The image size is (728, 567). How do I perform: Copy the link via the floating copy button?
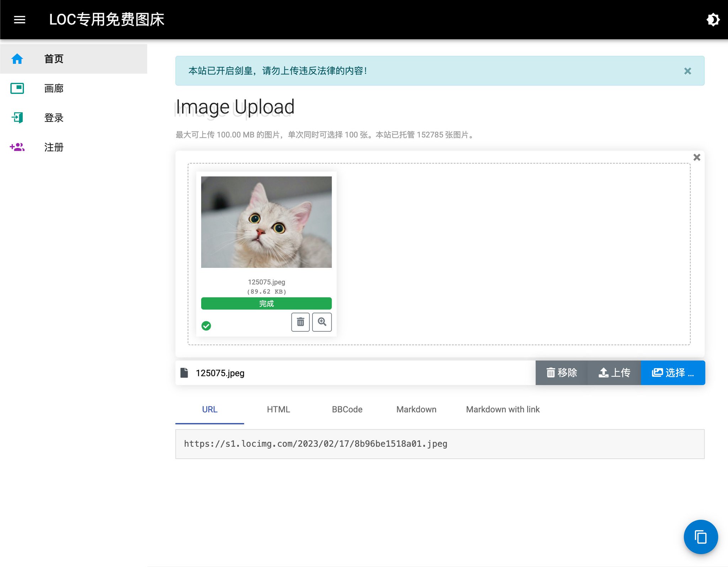coord(701,537)
